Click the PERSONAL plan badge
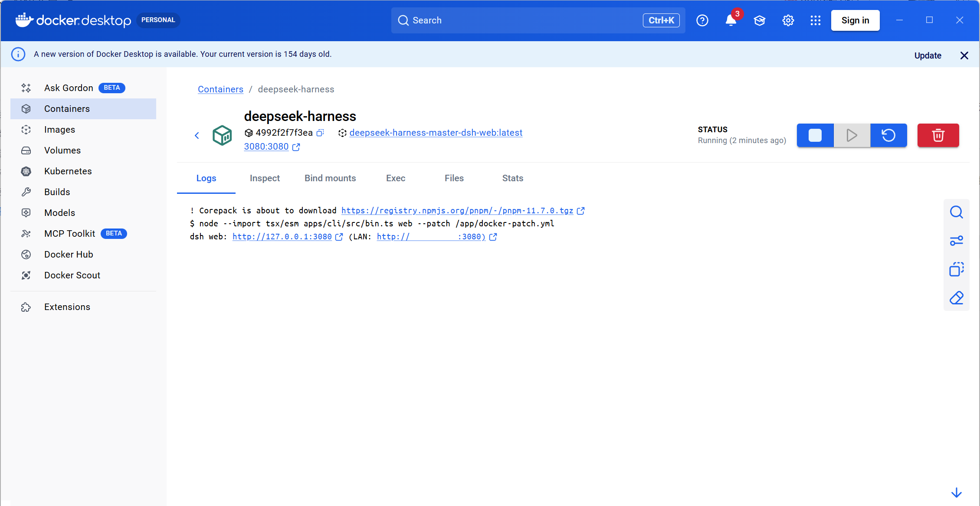980x506 pixels. pos(158,20)
